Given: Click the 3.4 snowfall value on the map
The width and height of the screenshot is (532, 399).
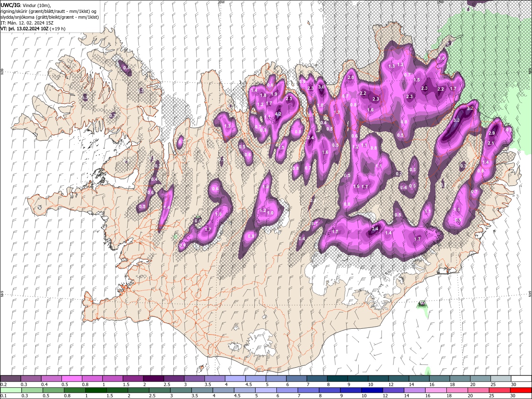Looking at the screenshot, I should click(x=375, y=228).
